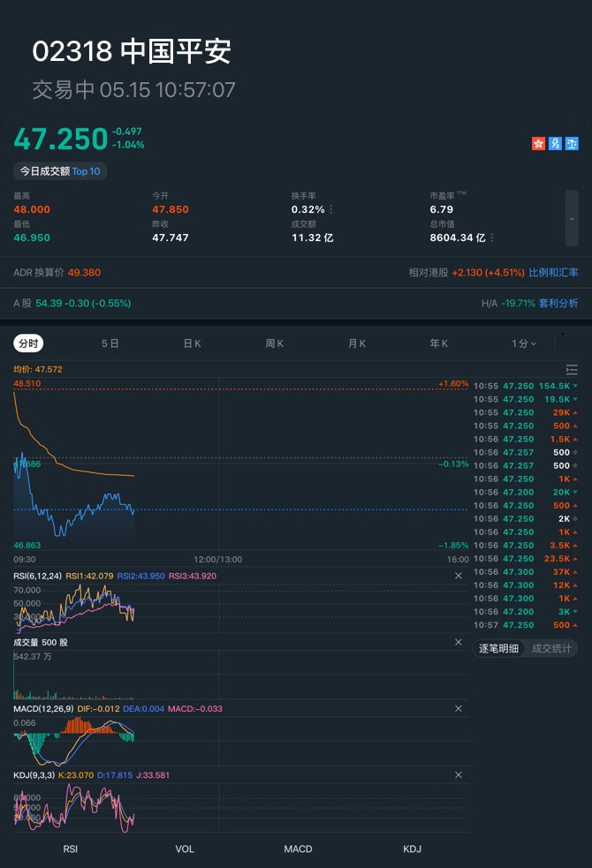This screenshot has height=868, width=592.
Task: Open the 套利分析 link
Action: [x=558, y=304]
